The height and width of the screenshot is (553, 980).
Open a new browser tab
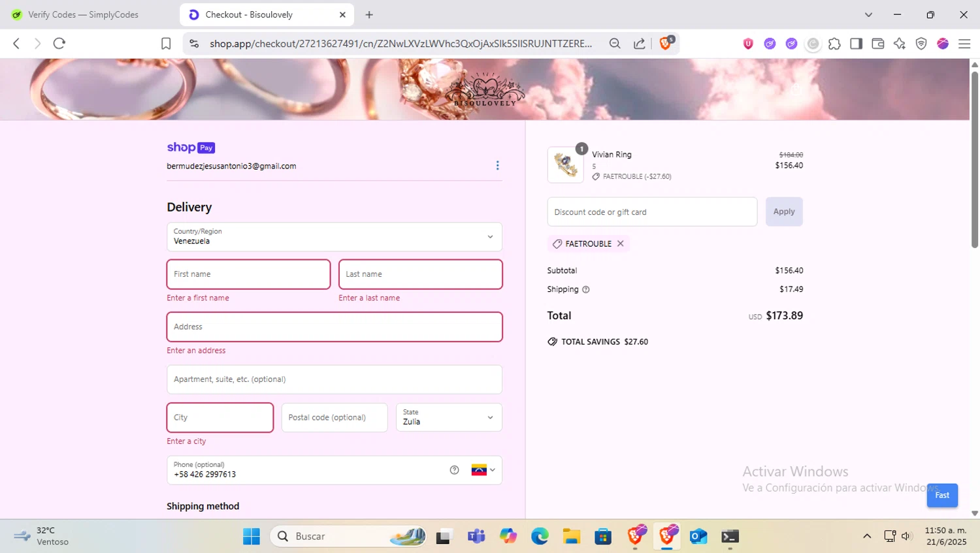pos(369,14)
